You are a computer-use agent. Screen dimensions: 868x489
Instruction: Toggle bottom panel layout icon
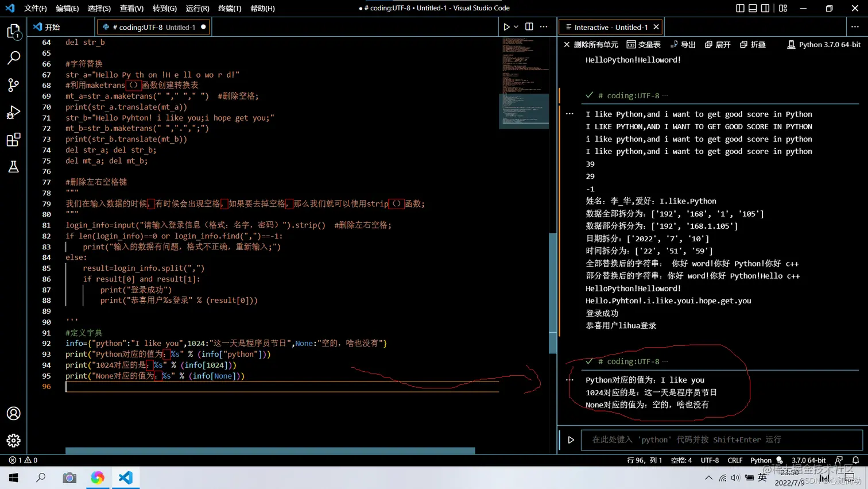coord(753,8)
